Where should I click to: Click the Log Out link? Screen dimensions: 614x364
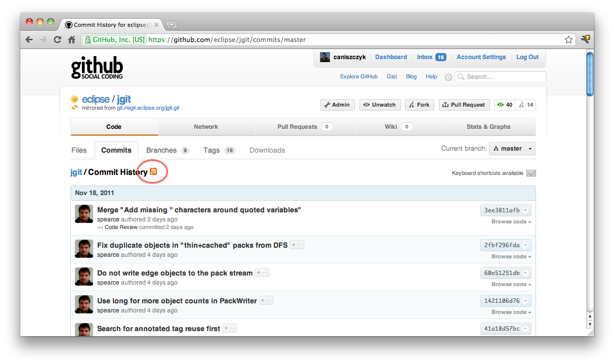coord(527,57)
